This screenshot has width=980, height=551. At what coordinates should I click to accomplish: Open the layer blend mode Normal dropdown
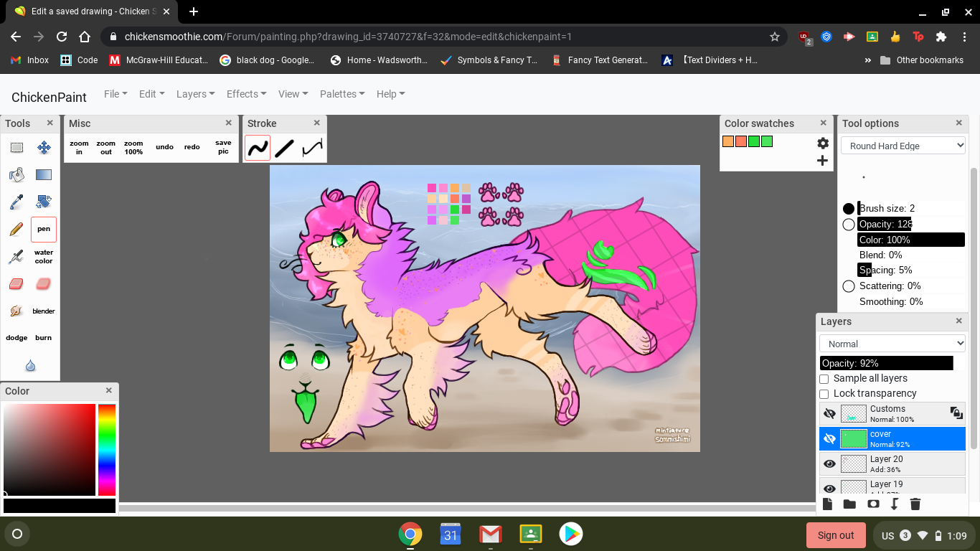[x=892, y=344]
